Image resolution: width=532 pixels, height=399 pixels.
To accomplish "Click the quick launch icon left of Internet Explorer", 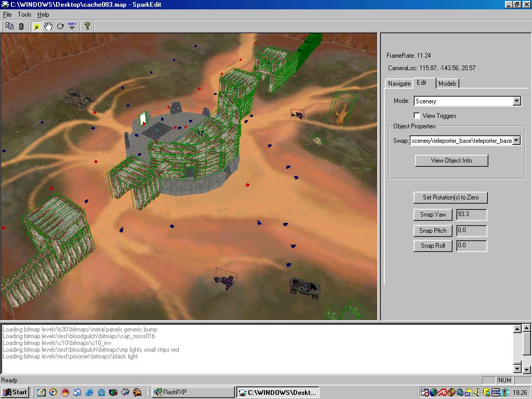I will [77, 392].
